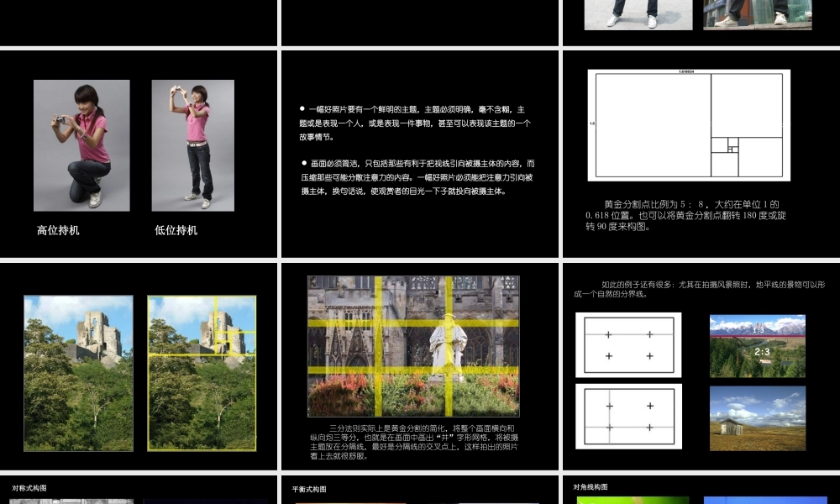This screenshot has height=504, width=840.
Task: Click the 如此的例子还有很多 horizon text
Action: [x=699, y=289]
